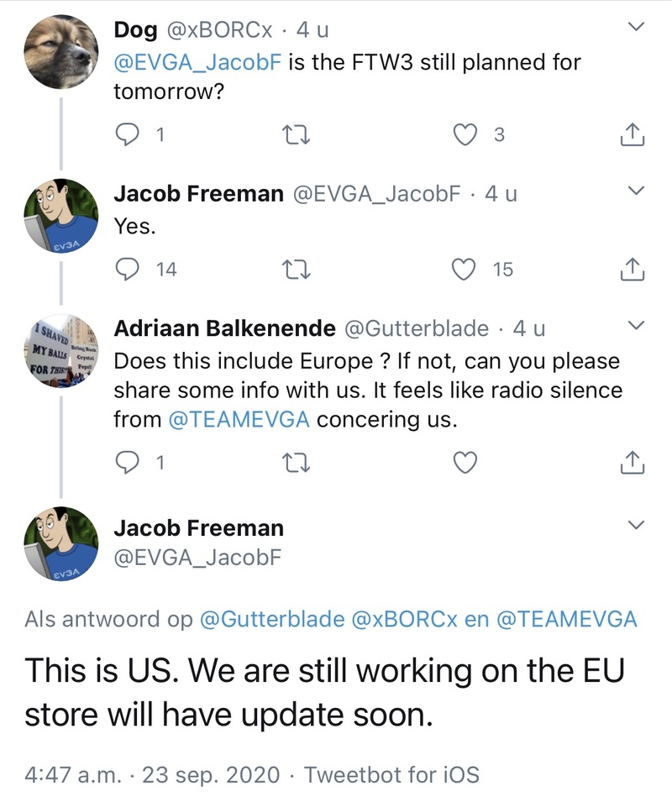Open chevron menu on the main Jacob Freeman tweet

(636, 526)
